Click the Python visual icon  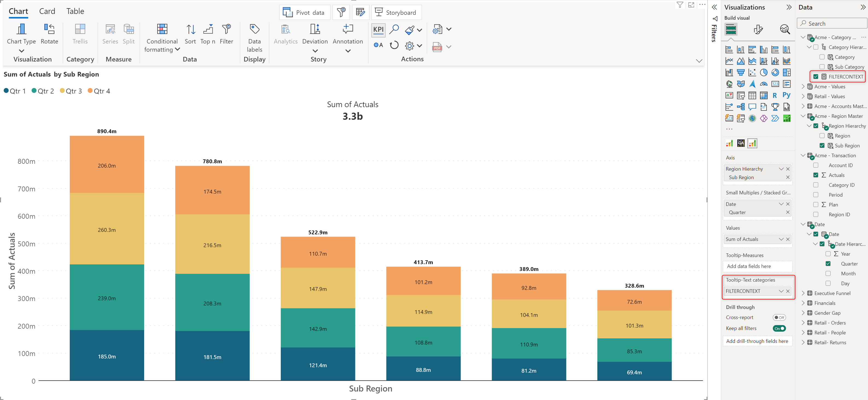[787, 95]
